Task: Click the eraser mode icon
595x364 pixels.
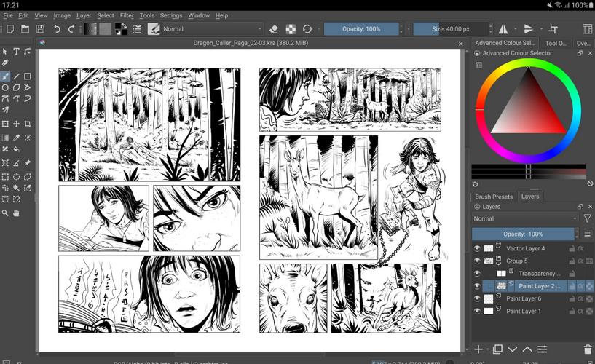Action: (x=274, y=29)
